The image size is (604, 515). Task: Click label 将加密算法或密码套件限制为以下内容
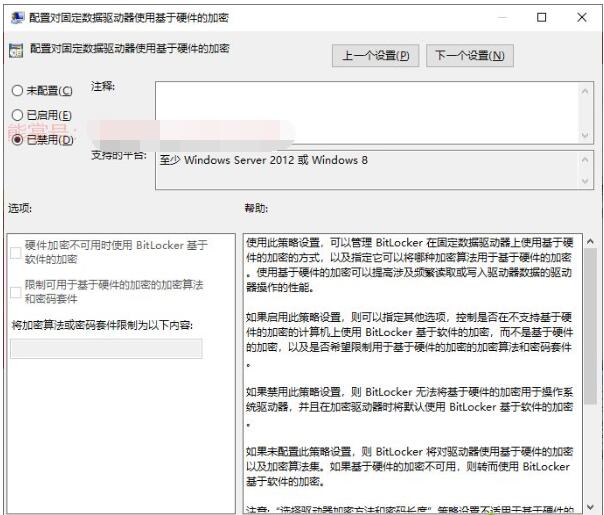point(102,325)
